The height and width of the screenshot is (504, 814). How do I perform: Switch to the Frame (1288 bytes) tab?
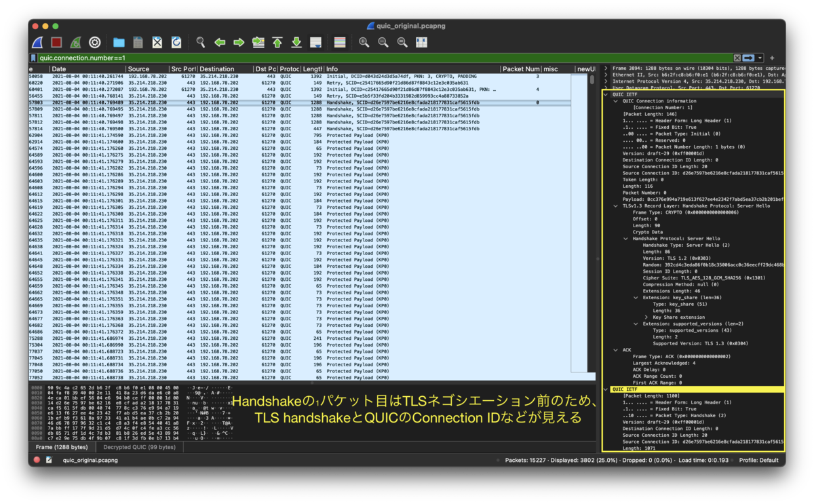62,447
